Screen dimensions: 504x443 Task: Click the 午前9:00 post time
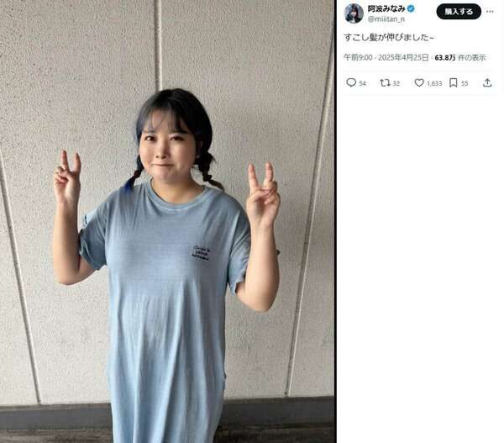[358, 58]
